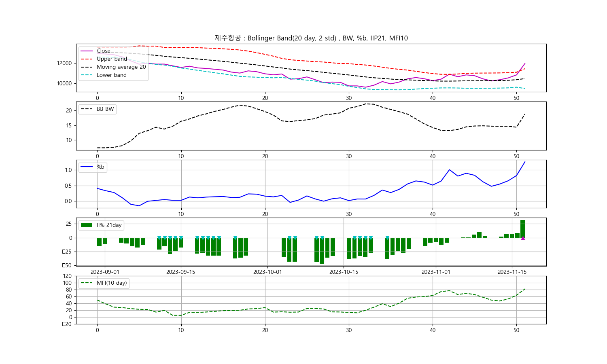Click the 1.0 label on %b axis
This screenshot has width=607, height=364.
(68, 170)
